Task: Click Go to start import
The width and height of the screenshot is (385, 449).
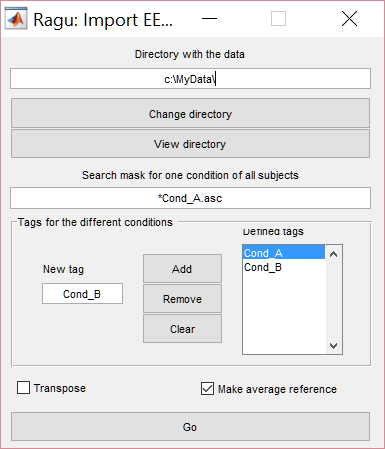Action: point(190,427)
